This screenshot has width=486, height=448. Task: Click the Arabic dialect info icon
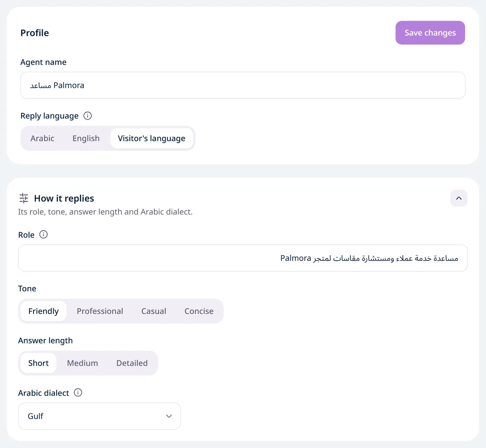(78, 392)
